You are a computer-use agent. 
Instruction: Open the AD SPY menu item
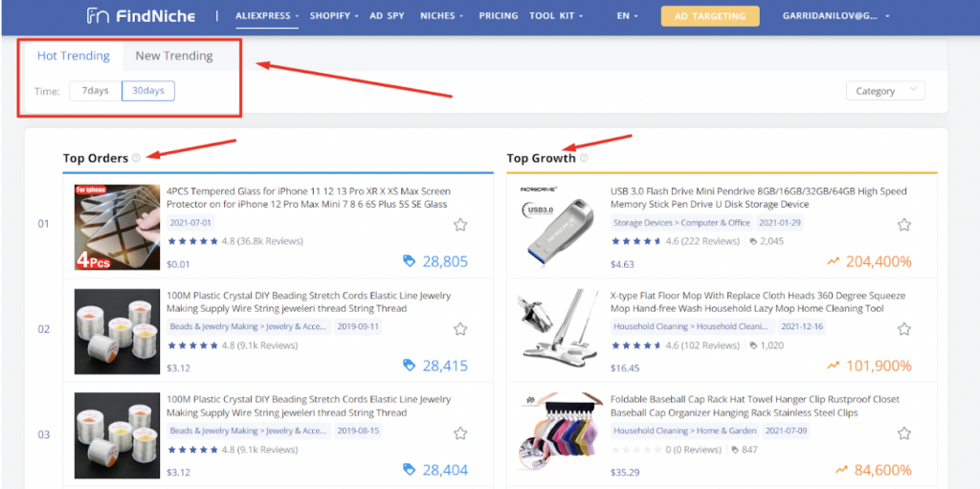pyautogui.click(x=387, y=15)
